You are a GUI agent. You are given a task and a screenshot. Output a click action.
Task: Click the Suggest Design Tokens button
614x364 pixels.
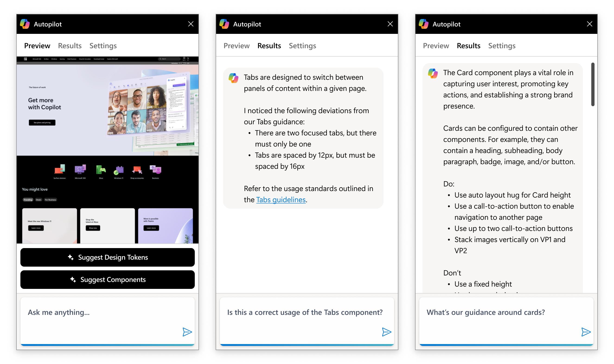107,257
